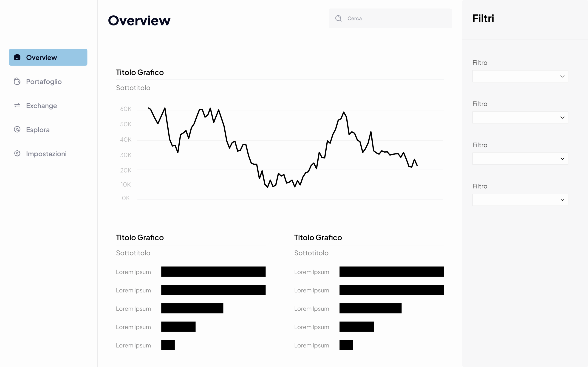Select the Portafoglio wallet icon

(x=17, y=81)
